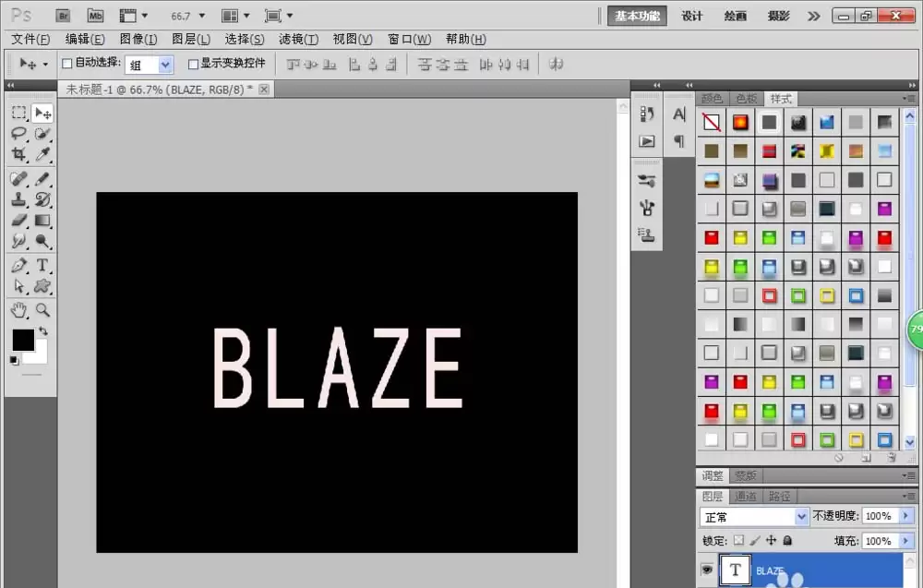Switch to the 基本功能 workspace
This screenshot has height=588, width=923.
point(638,16)
